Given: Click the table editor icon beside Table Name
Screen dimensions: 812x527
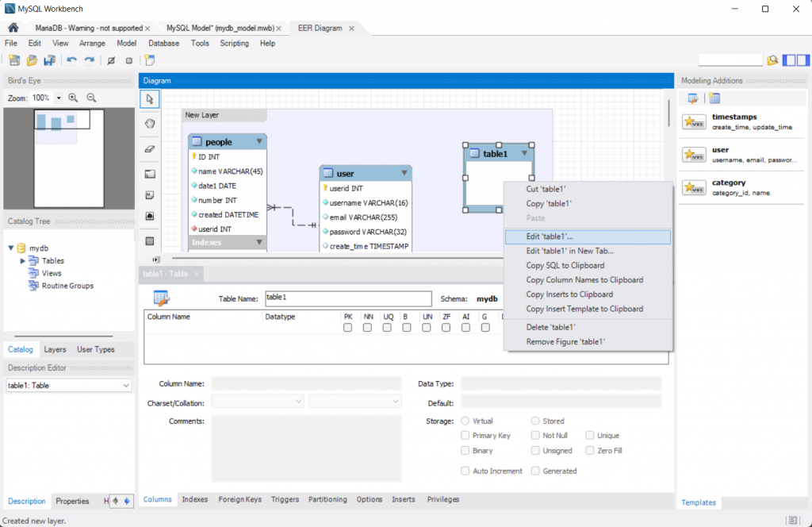Looking at the screenshot, I should [162, 298].
